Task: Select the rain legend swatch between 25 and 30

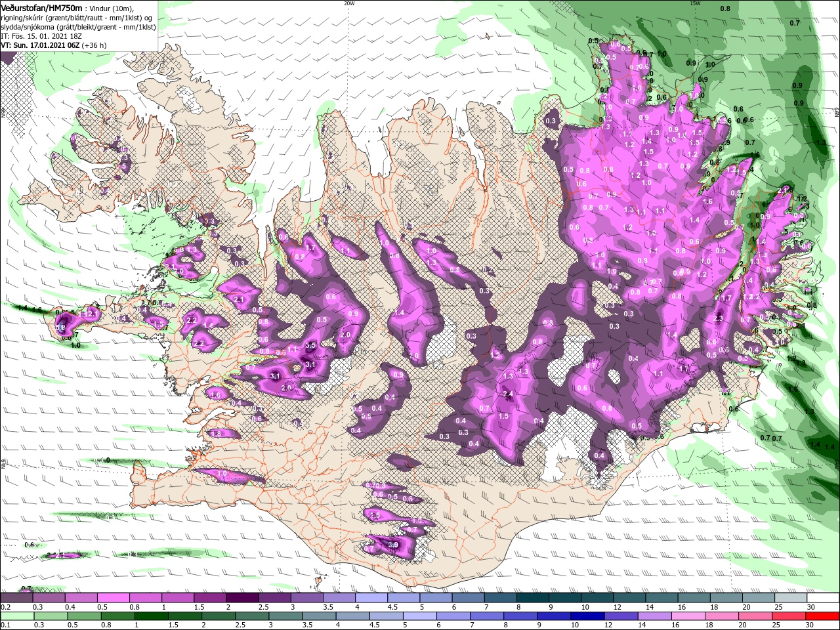Action: [x=789, y=616]
